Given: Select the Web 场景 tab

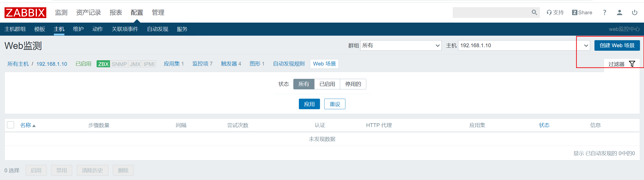Looking at the screenshot, I should tap(325, 64).
